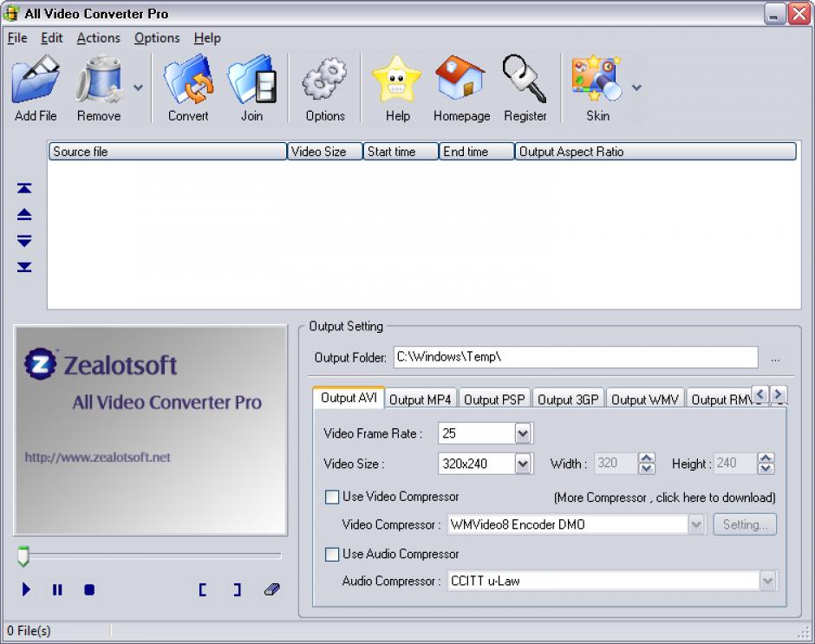The width and height of the screenshot is (815, 644).
Task: Click the Remove trash bin icon
Action: coord(99,81)
